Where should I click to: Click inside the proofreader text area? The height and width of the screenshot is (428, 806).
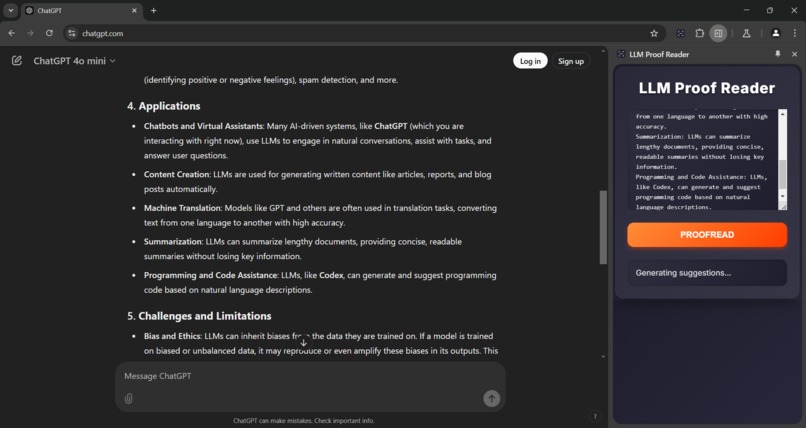coord(703,159)
